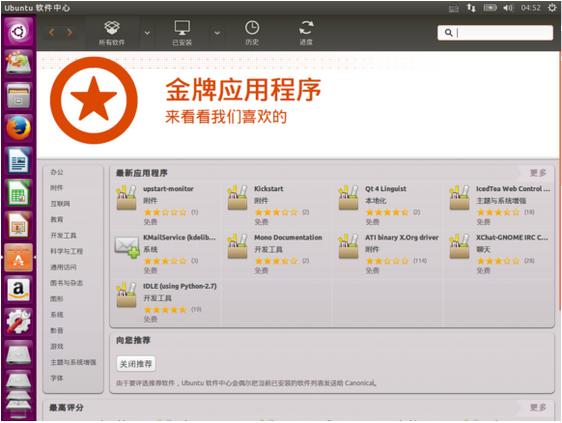Click 更多 beside 最高评分
The image size is (562, 423).
[x=538, y=408]
